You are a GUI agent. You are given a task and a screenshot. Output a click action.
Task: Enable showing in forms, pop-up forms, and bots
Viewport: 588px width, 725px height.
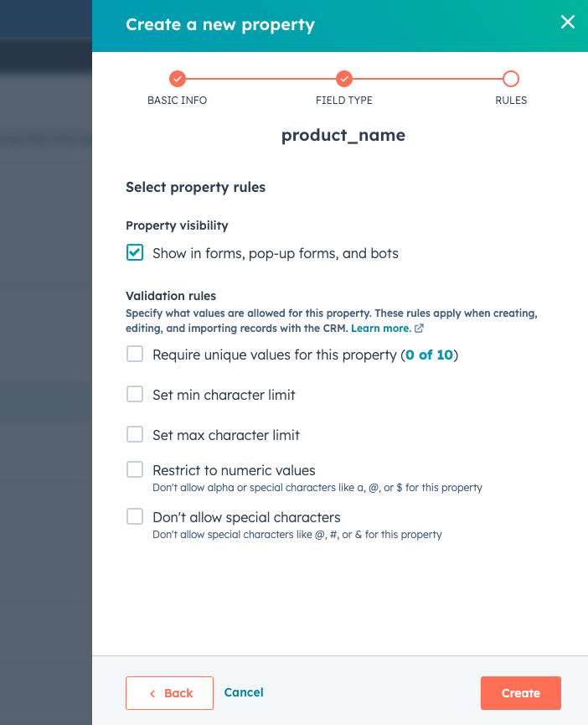point(135,252)
